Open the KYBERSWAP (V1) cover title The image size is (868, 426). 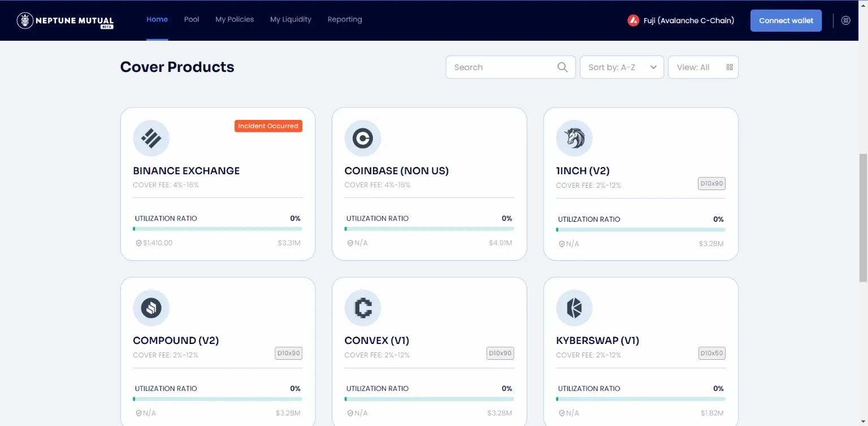(x=598, y=341)
